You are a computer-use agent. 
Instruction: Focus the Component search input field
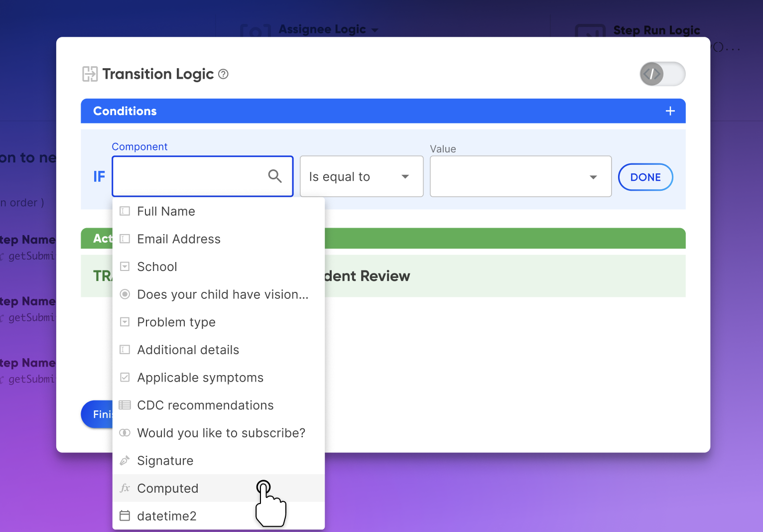pos(203,176)
